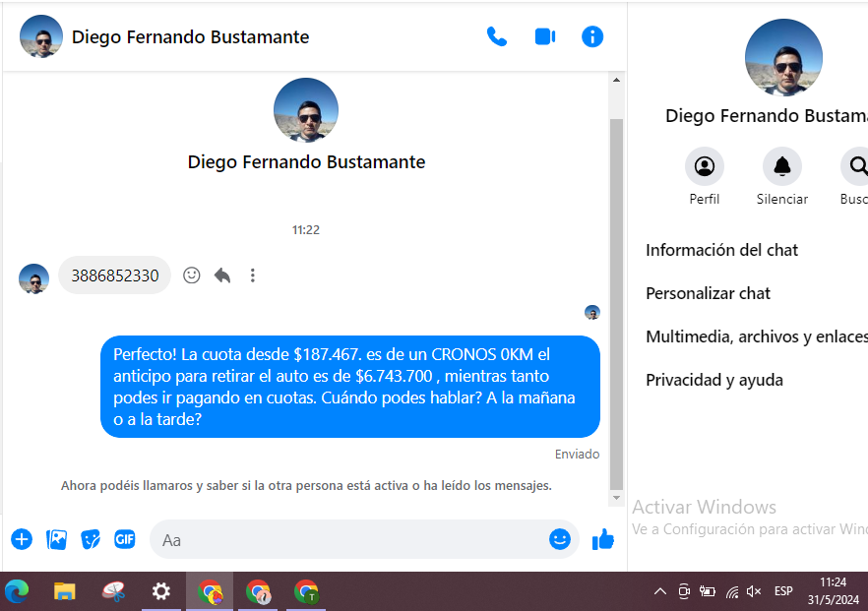The width and height of the screenshot is (868, 611).
Task: Click the small read-receipt avatar
Action: pos(592,312)
